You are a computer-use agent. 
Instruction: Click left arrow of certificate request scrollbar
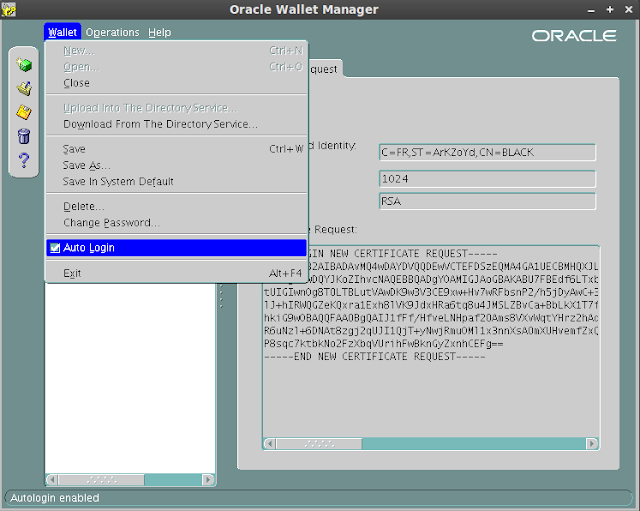[x=269, y=443]
